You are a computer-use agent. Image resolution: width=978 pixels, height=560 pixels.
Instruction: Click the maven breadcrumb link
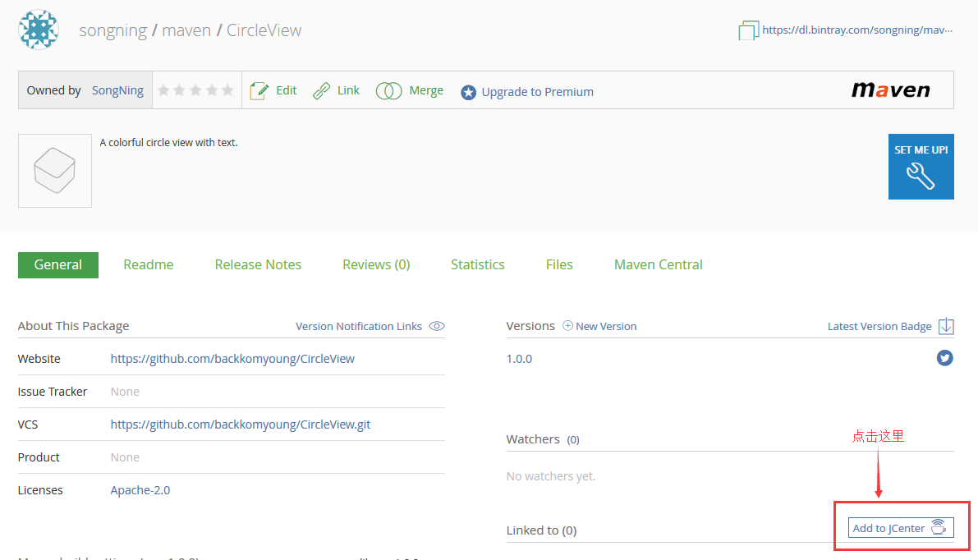click(x=186, y=30)
